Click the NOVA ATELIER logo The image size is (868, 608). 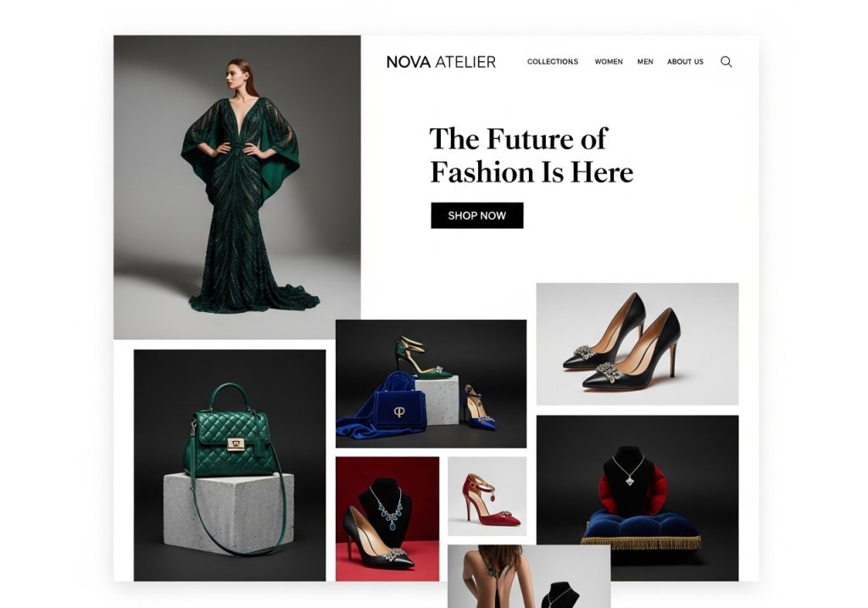441,62
